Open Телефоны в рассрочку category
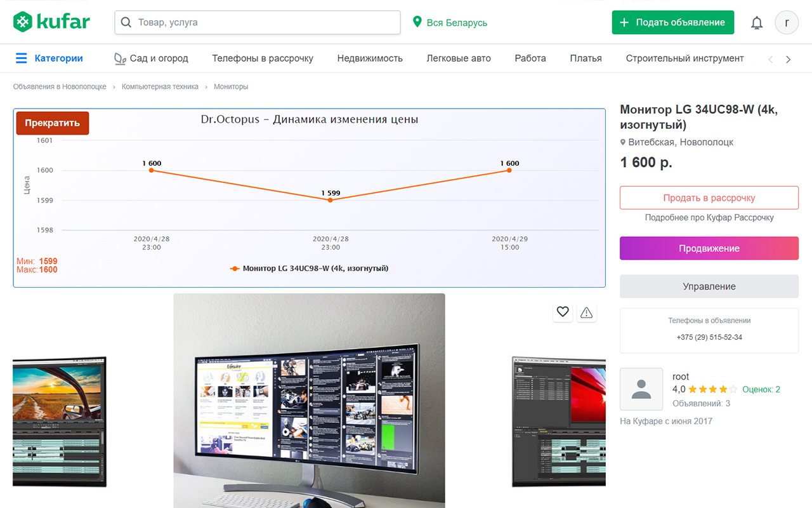This screenshot has width=812, height=508. (x=263, y=58)
